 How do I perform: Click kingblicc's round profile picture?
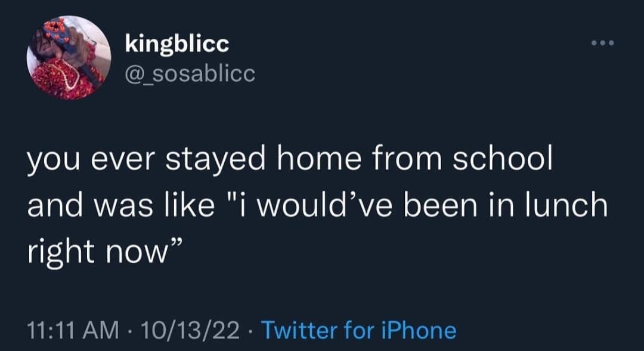[x=69, y=58]
